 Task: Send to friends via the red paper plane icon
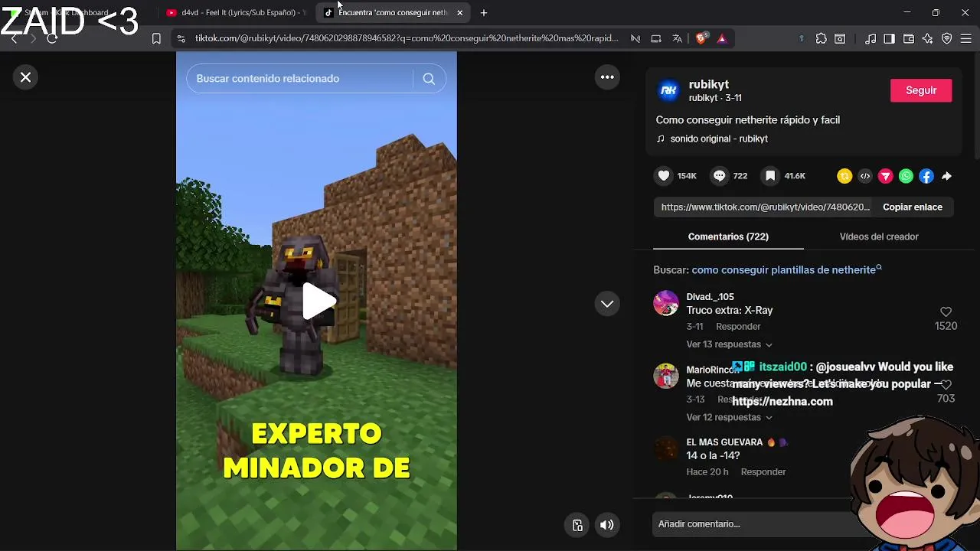click(x=886, y=176)
